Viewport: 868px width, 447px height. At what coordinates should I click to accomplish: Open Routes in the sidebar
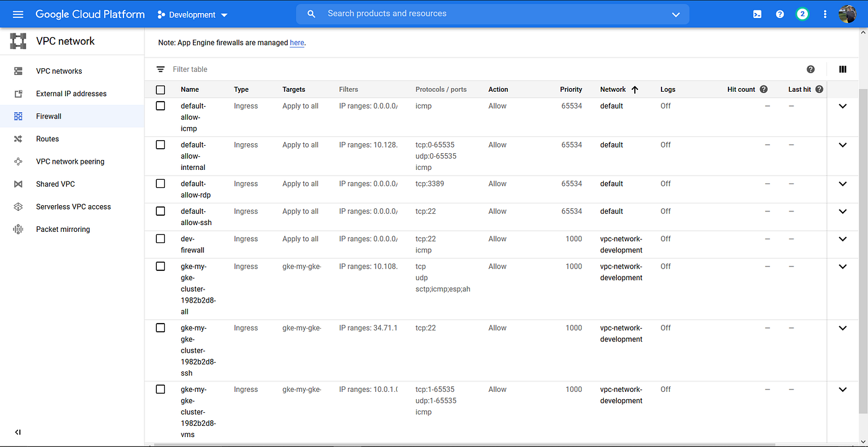pos(72,139)
